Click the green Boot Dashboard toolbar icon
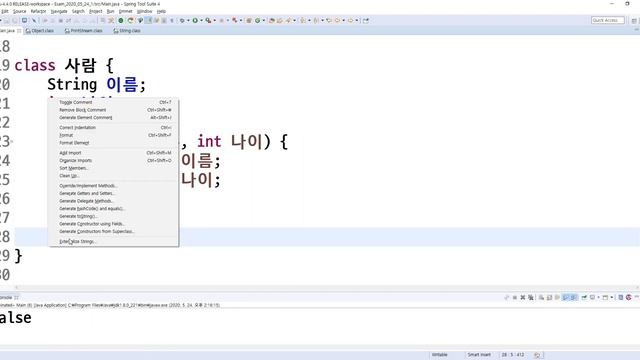640x360 pixels. coord(121,20)
